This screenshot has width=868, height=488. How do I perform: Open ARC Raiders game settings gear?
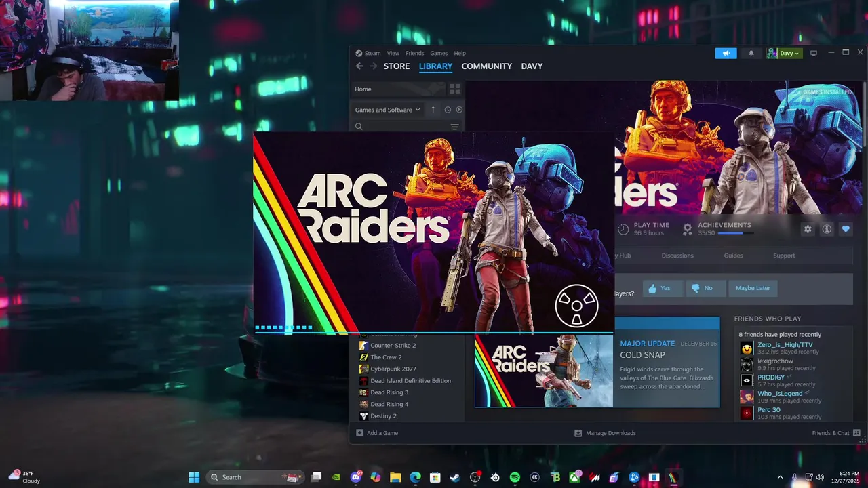coord(808,229)
